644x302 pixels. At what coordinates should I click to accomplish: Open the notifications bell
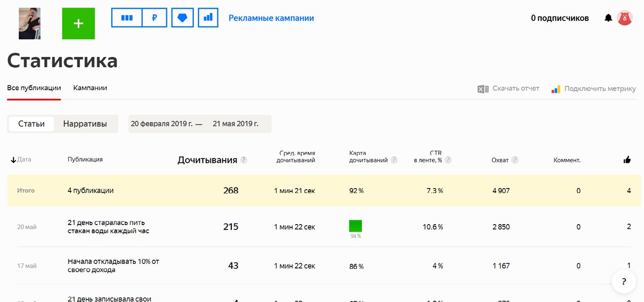coord(608,18)
